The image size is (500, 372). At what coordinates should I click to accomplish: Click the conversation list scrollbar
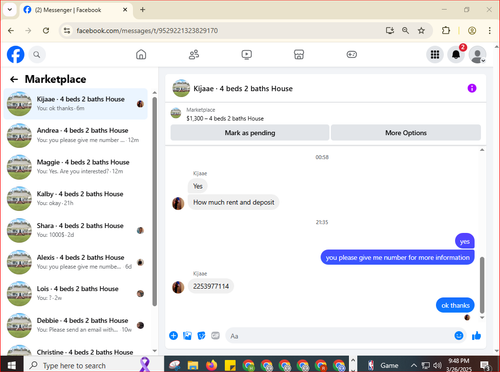(x=154, y=201)
